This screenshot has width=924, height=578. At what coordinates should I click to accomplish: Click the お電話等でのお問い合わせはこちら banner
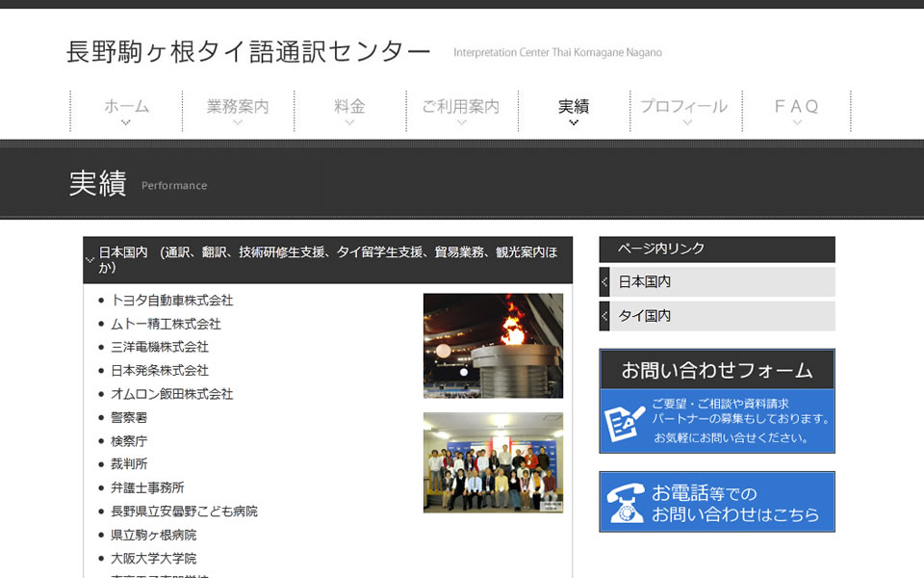717,502
